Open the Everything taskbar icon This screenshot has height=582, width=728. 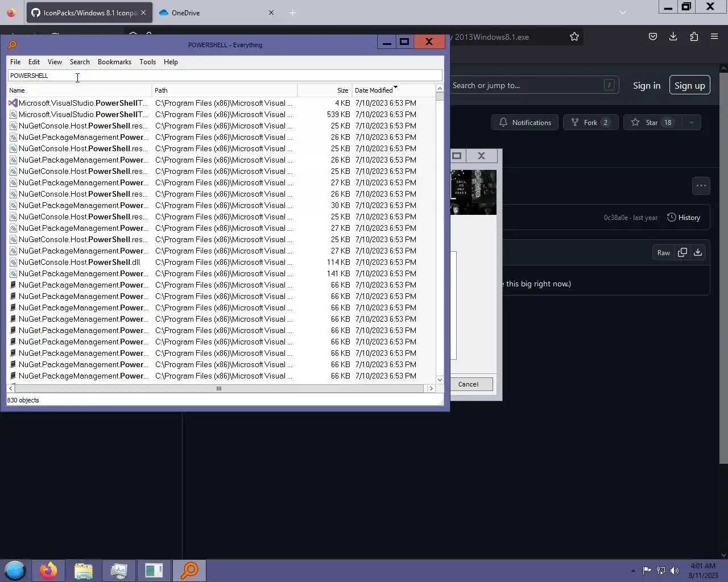189,570
